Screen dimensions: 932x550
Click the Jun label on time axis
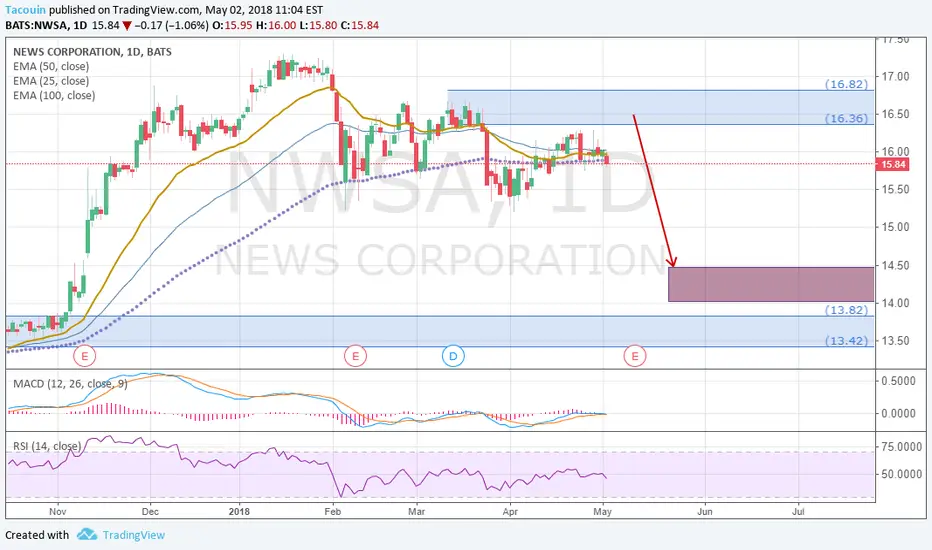[x=705, y=511]
